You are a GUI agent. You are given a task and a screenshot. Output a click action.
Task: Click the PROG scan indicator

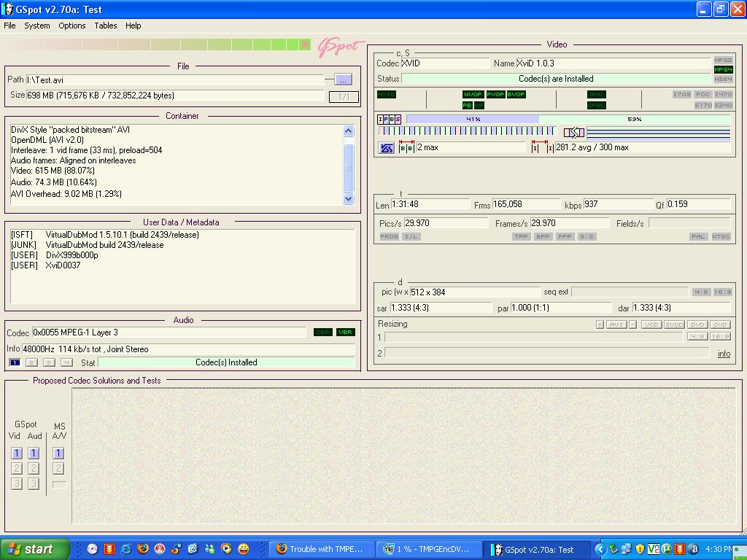pos(389,237)
